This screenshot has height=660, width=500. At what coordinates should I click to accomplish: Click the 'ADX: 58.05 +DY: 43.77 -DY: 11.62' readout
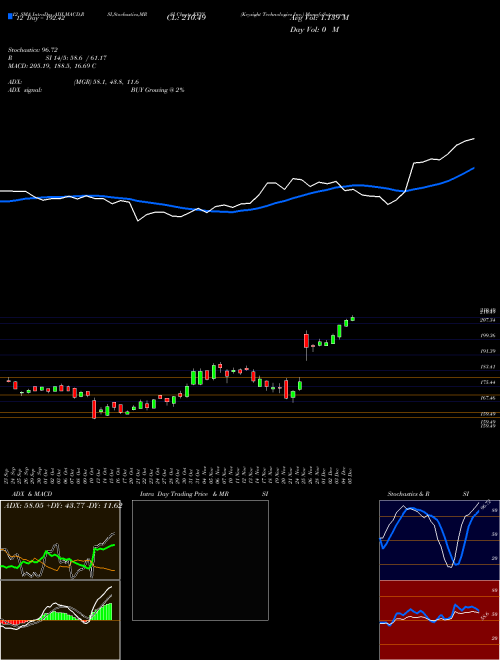coord(63,506)
